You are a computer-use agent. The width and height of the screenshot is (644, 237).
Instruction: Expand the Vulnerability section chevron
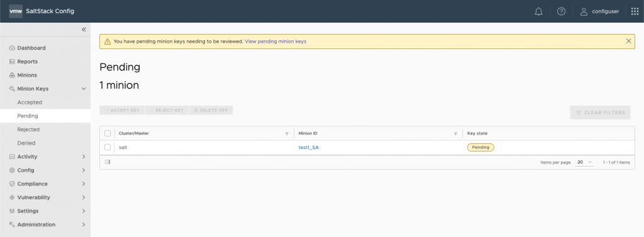[x=84, y=197]
